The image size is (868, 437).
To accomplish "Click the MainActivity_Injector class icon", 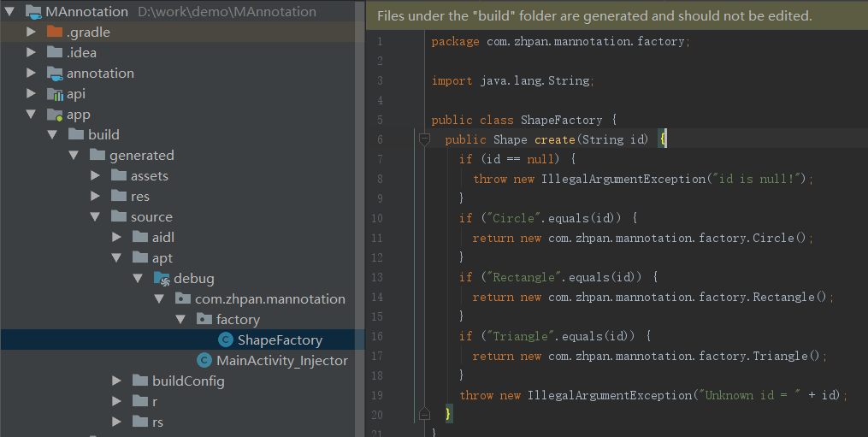I will click(x=204, y=360).
